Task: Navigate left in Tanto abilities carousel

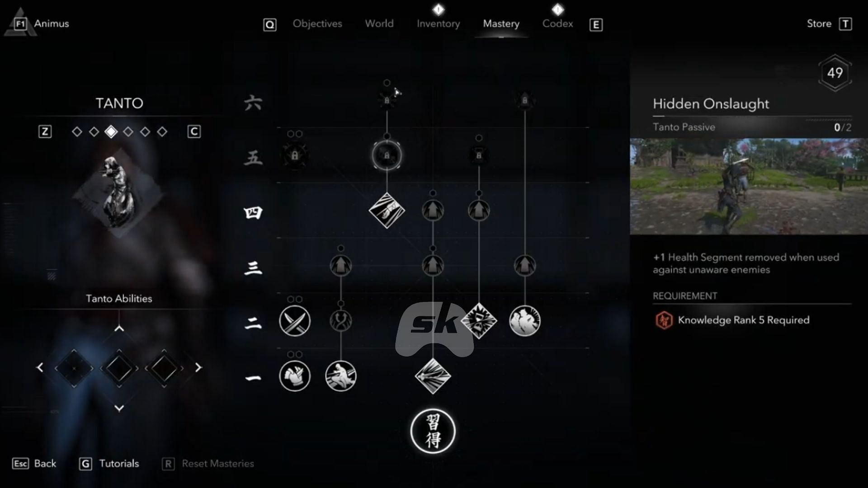Action: point(40,368)
